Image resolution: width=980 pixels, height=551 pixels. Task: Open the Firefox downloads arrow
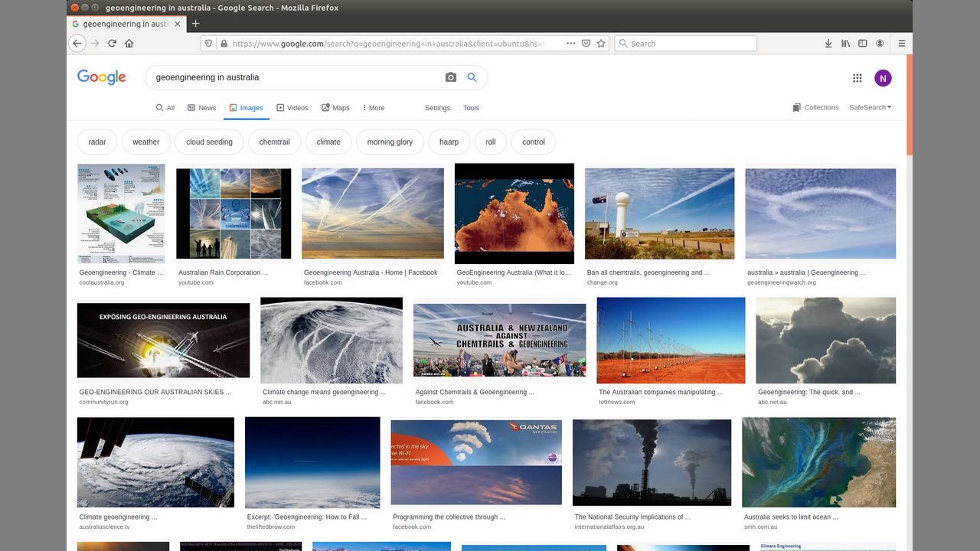pos(828,44)
